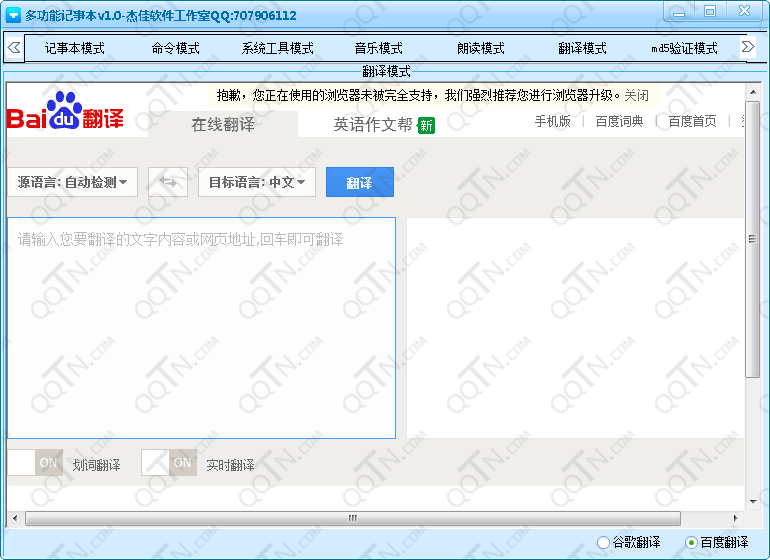Open the 源语言 自动检测 dropdown

[x=73, y=182]
